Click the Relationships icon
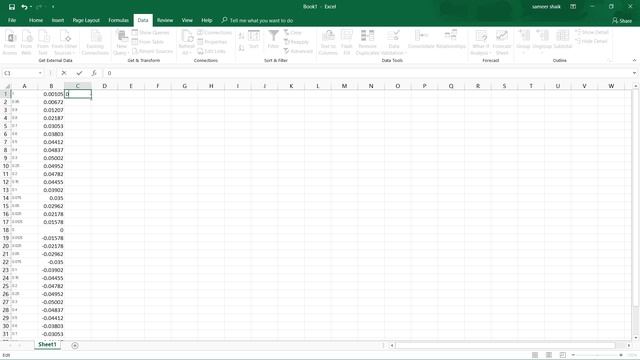Viewport: 640px width, 360px height. pyautogui.click(x=451, y=40)
